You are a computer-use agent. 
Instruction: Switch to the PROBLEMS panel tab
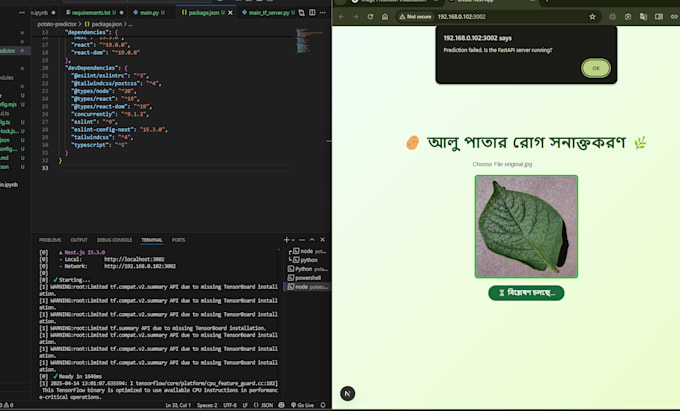click(50, 240)
